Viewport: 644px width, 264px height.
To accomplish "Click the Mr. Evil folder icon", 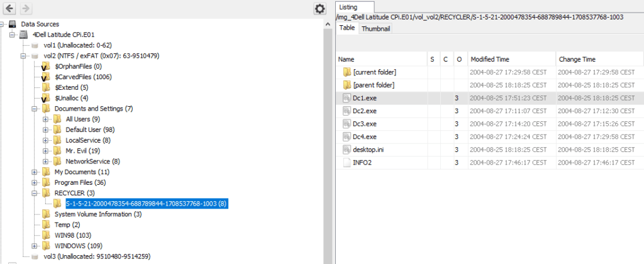I will pyautogui.click(x=57, y=151).
